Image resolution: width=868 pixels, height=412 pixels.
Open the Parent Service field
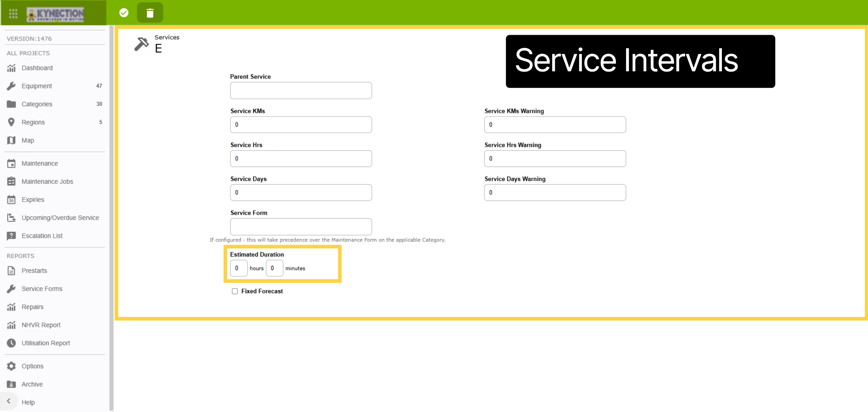[301, 91]
